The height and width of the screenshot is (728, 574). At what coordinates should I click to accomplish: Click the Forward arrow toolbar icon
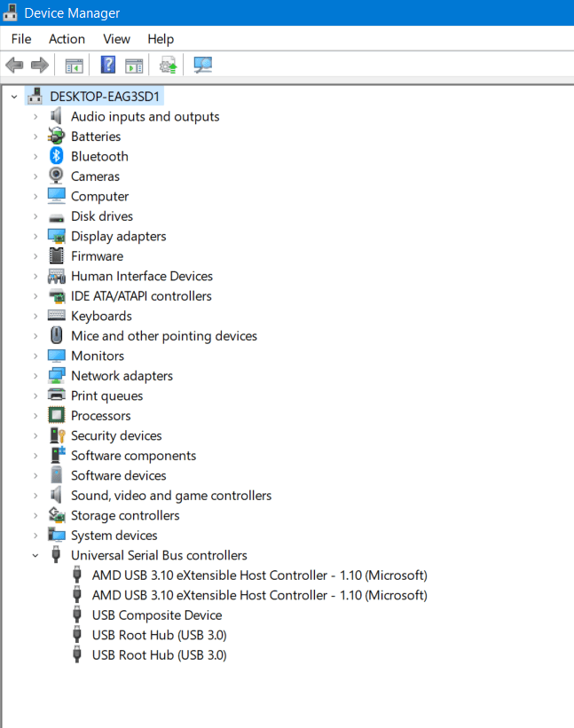(39, 65)
